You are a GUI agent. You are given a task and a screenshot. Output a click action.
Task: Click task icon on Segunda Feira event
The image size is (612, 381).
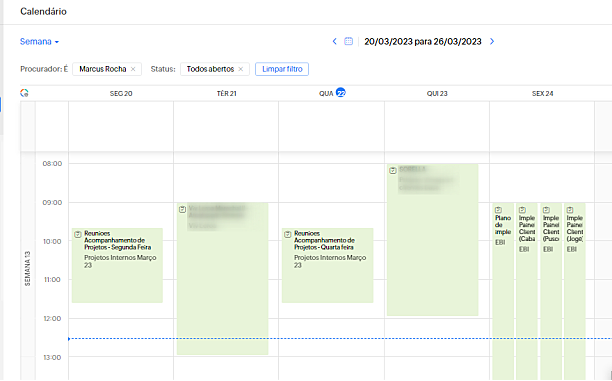click(x=78, y=234)
